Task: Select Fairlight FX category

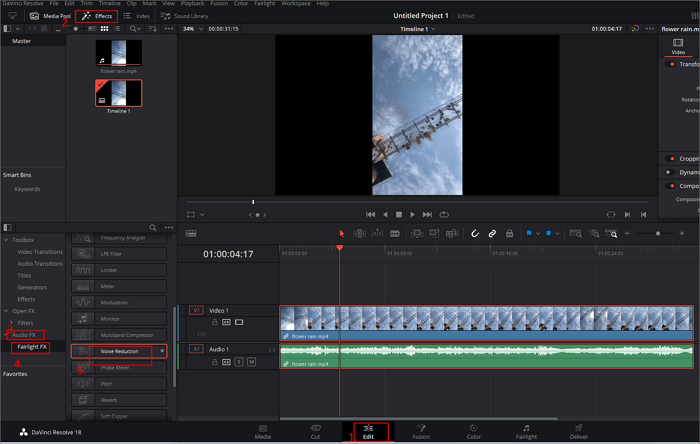Action: [x=32, y=347]
